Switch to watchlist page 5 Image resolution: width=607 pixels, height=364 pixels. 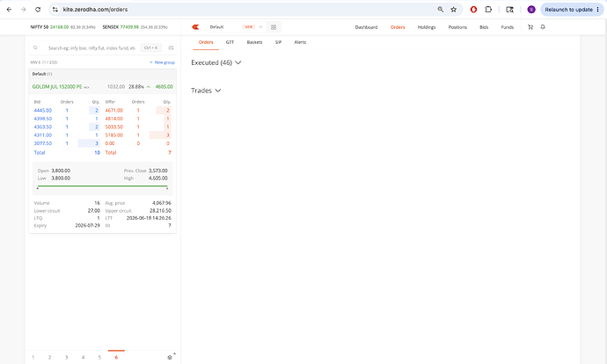99,358
